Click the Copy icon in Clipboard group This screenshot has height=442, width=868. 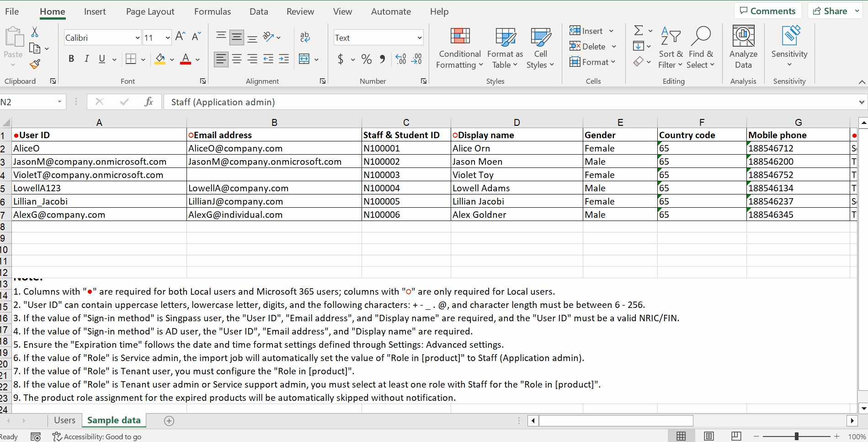35,48
